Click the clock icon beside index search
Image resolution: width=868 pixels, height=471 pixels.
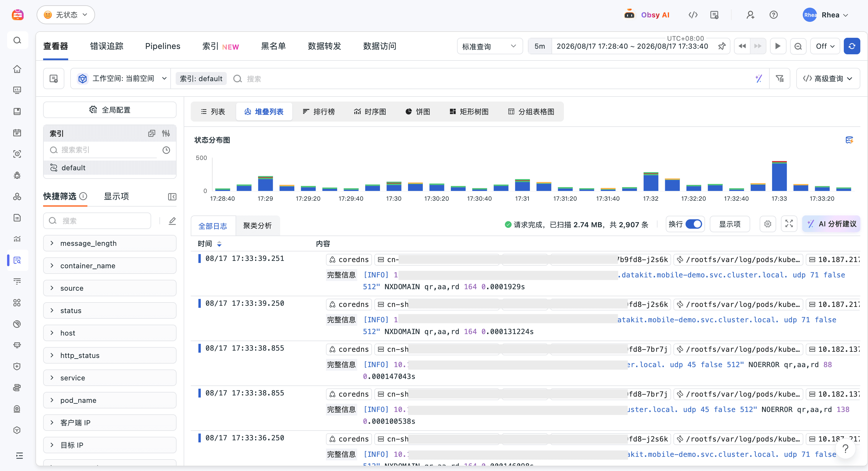pyautogui.click(x=166, y=150)
